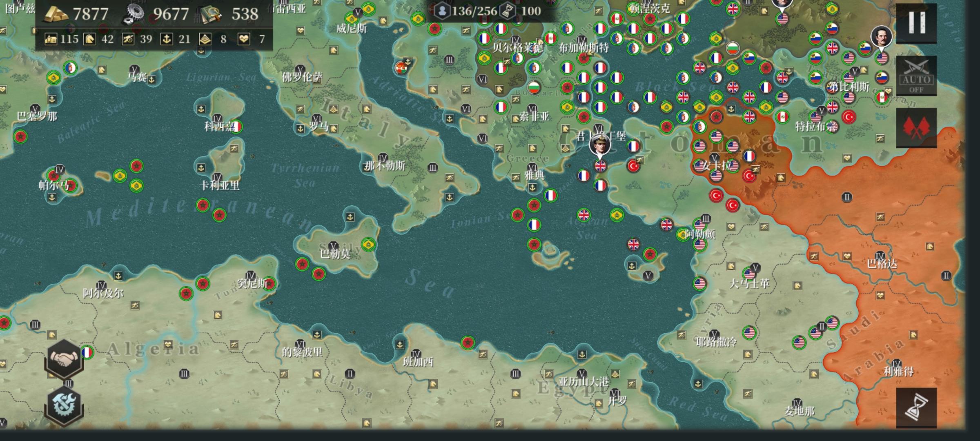Select the French unit beside the diplomacy hexagon
This screenshot has height=441, width=980.
[87, 352]
